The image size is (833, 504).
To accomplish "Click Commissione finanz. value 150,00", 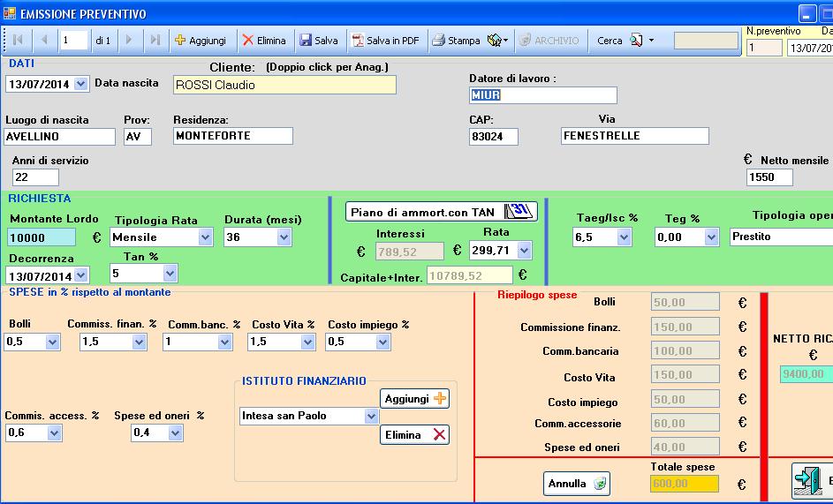I will (685, 327).
